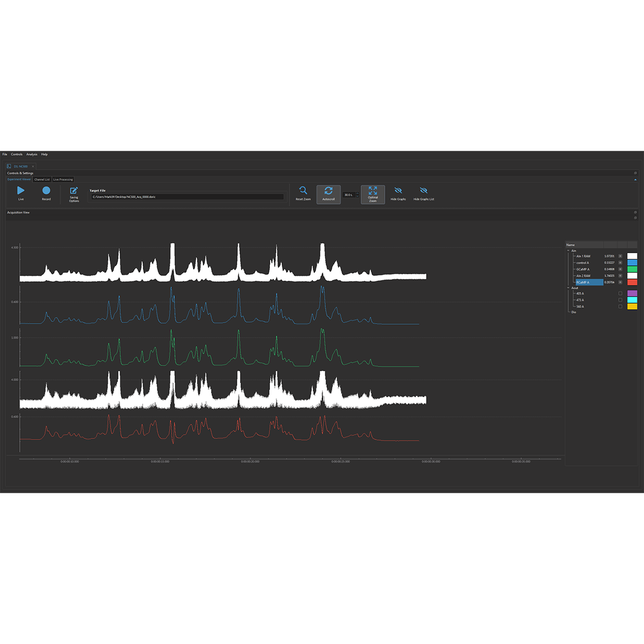Open the Analysis menu

point(31,154)
